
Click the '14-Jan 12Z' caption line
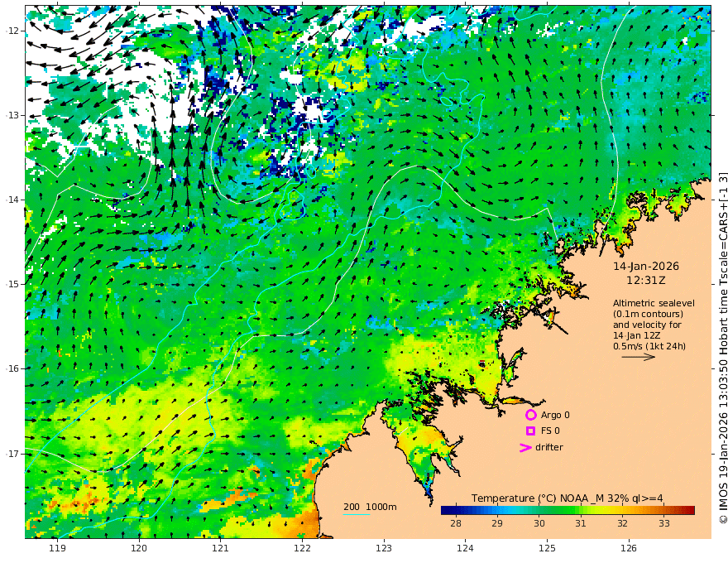[x=638, y=335]
